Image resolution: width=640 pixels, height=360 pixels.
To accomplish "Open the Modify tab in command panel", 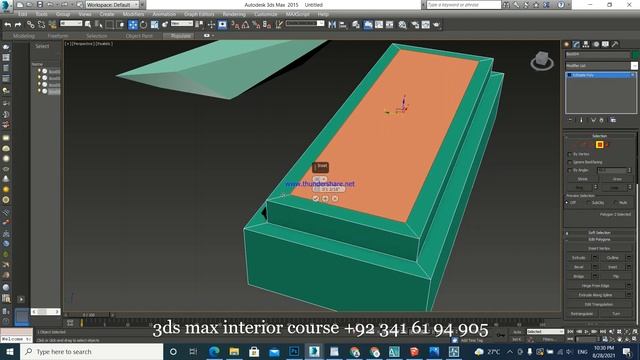I will (x=576, y=44).
